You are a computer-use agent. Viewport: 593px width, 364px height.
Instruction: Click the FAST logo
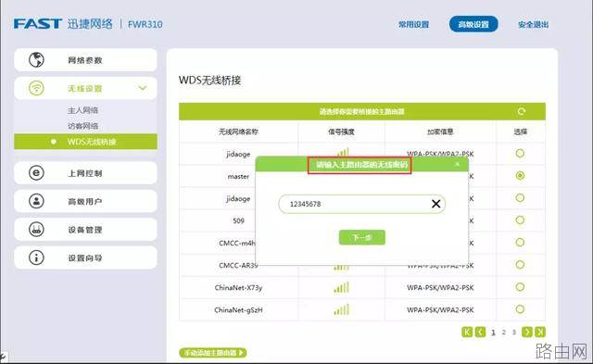pos(38,23)
